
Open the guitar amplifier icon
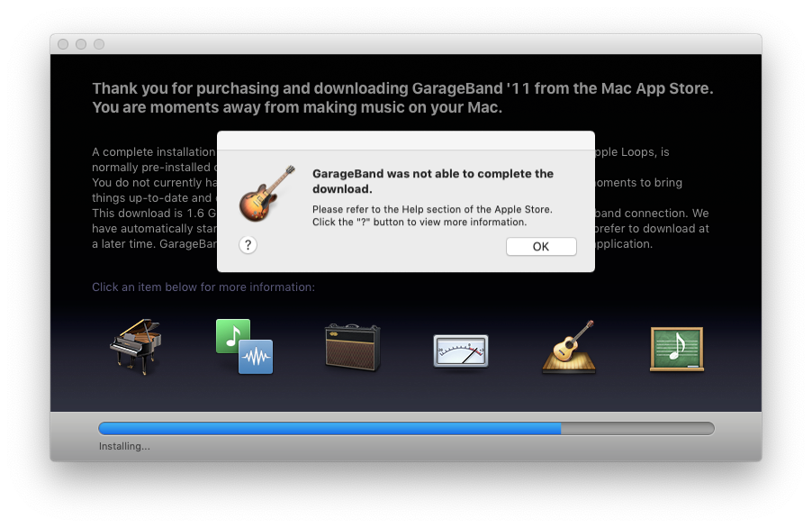(353, 347)
